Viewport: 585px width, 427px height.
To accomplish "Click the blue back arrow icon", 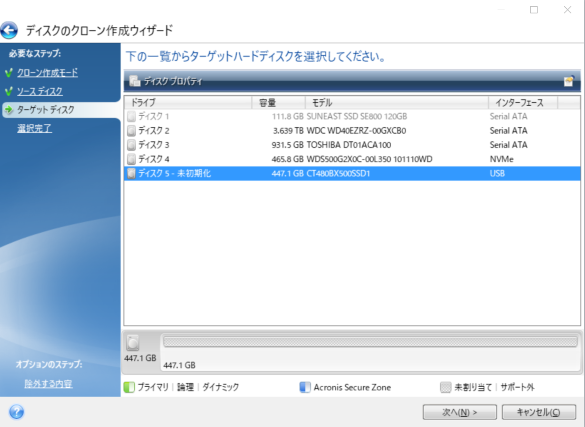I will click(9, 30).
